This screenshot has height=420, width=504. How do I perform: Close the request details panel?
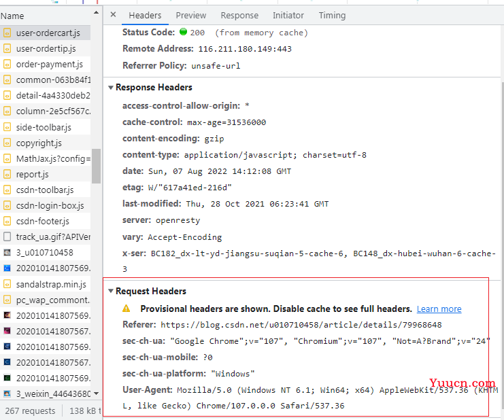pyautogui.click(x=113, y=14)
